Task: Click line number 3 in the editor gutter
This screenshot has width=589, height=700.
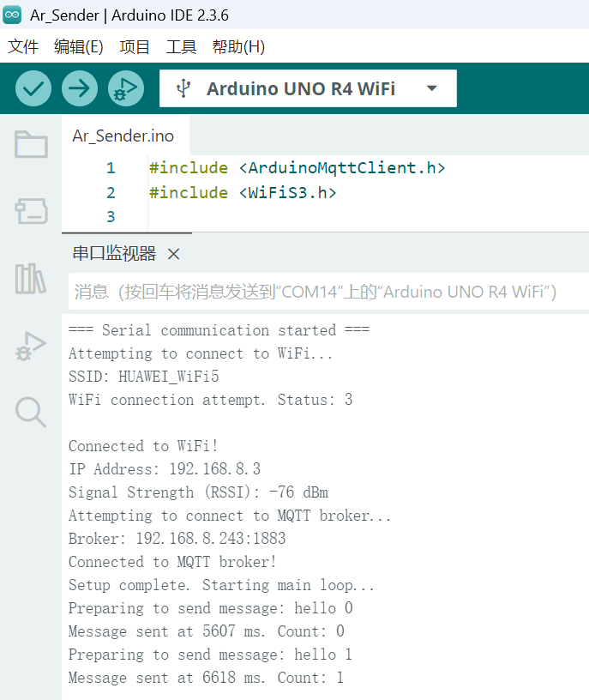Action: point(111,216)
